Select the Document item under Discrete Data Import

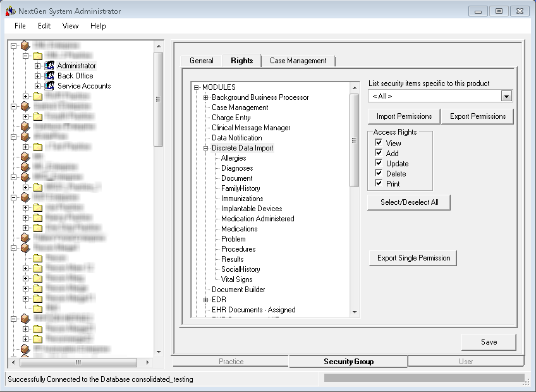click(x=236, y=178)
